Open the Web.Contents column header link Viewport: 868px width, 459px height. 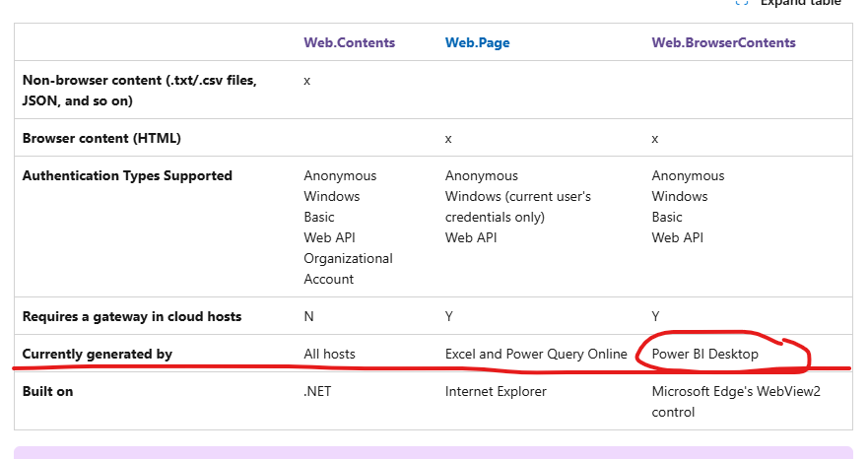[350, 42]
